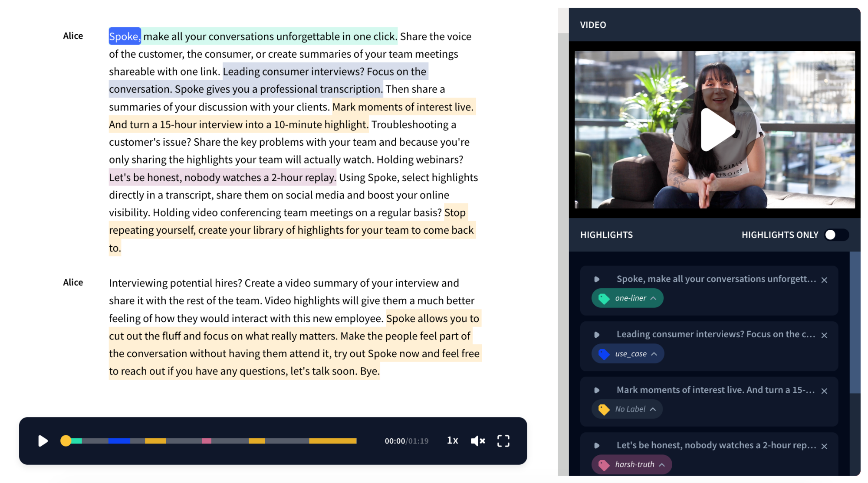The width and height of the screenshot is (868, 483).
Task: Jump to the long final yellow timeline segment
Action: click(332, 441)
